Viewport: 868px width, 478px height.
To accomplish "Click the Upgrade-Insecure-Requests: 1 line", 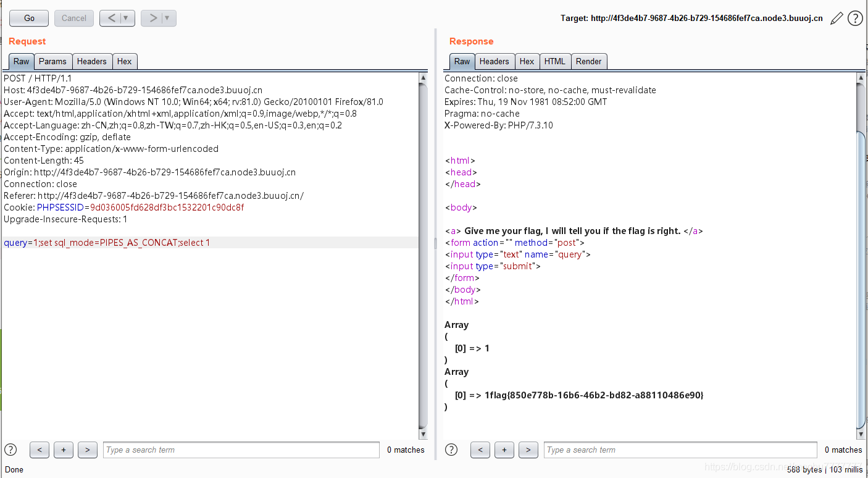I will [x=65, y=219].
